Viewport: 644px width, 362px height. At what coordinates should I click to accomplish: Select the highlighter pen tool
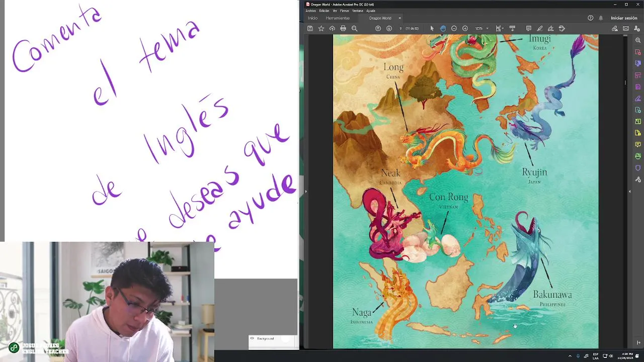(x=540, y=29)
